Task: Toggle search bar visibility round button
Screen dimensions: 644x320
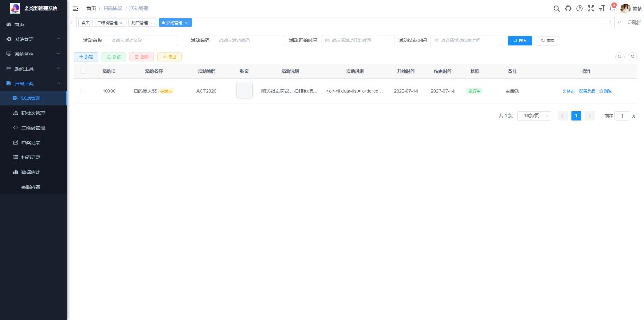Action: click(619, 56)
